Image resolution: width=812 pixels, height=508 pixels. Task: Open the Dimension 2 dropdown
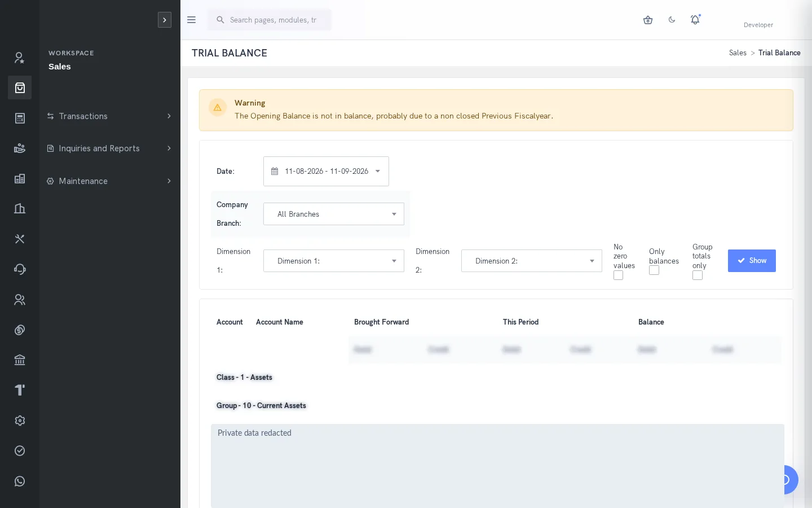click(532, 261)
